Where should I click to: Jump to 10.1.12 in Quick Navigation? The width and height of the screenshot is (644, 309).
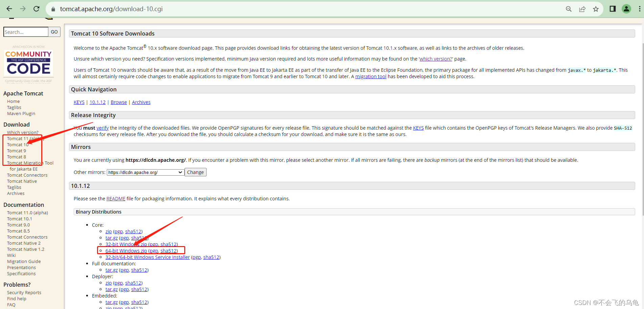(x=97, y=102)
